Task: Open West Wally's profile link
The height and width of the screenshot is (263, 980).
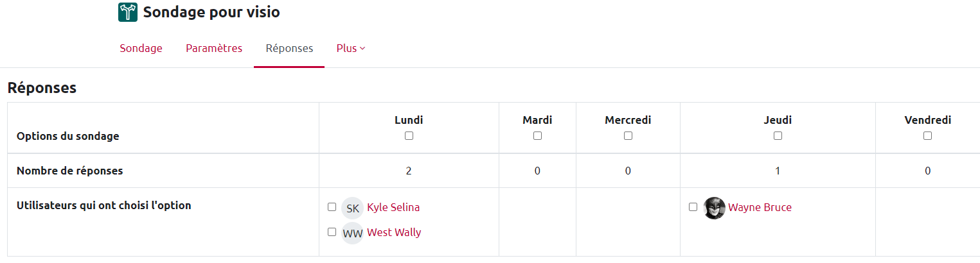Action: click(x=394, y=233)
